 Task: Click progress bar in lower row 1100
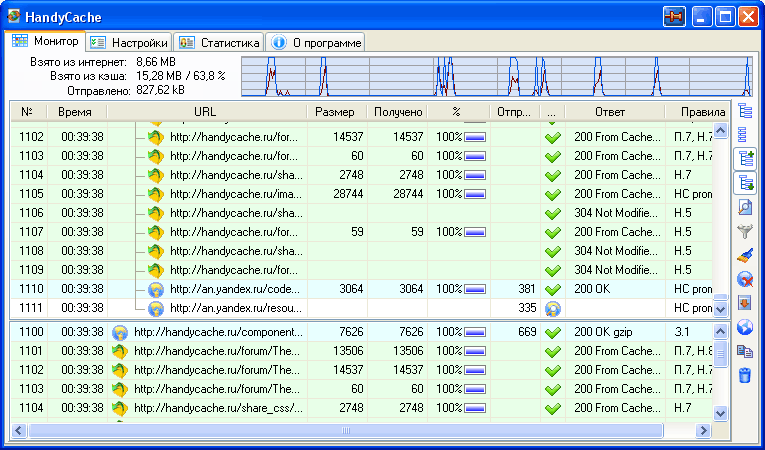[475, 333]
